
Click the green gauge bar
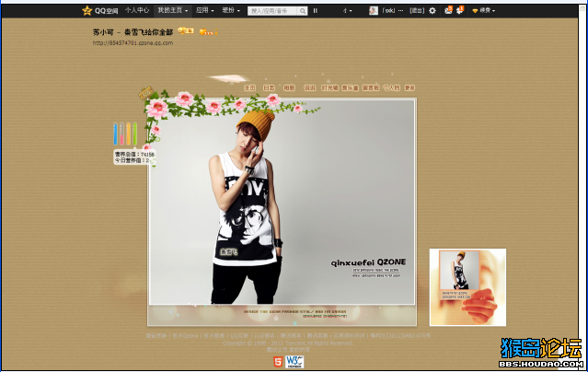(x=134, y=134)
